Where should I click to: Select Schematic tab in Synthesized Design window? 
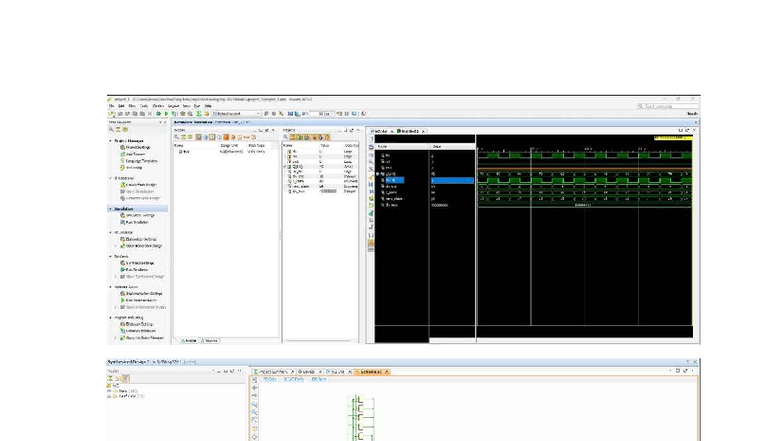click(x=372, y=372)
